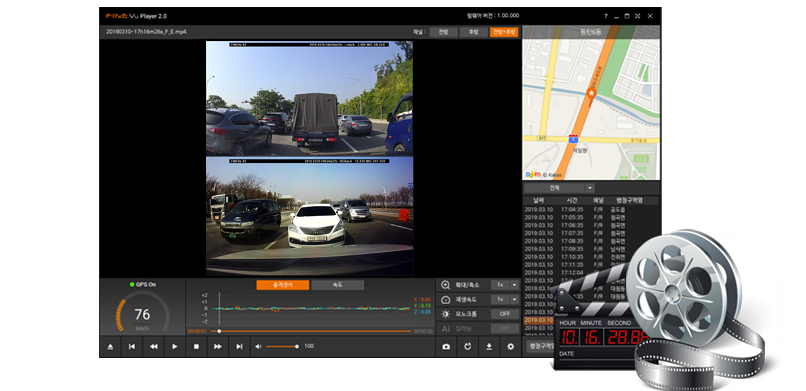Play the dashcam video
Image resolution: width=806 pixels, height=391 pixels.
(x=175, y=347)
